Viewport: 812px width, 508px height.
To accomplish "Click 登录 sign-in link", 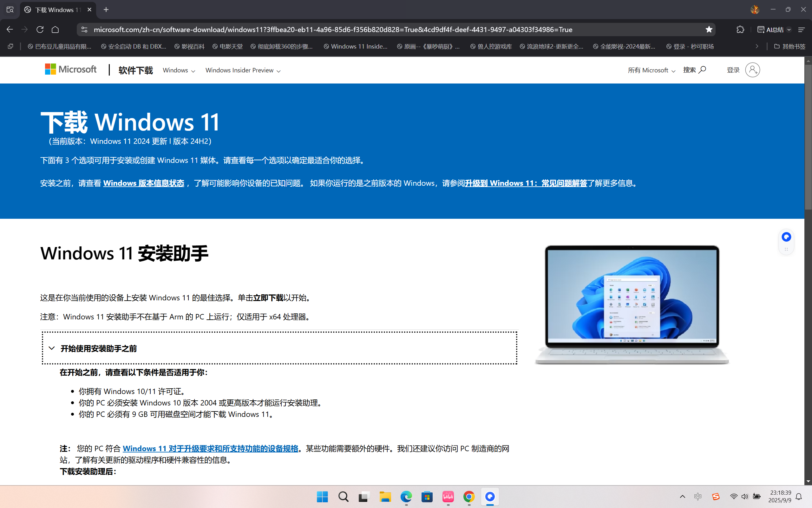I will point(733,70).
